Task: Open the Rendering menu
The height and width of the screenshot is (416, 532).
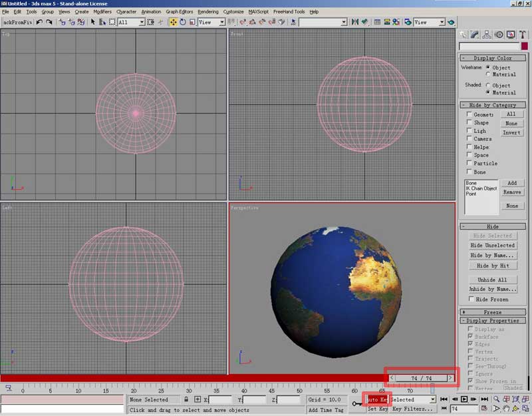Action: tap(207, 11)
